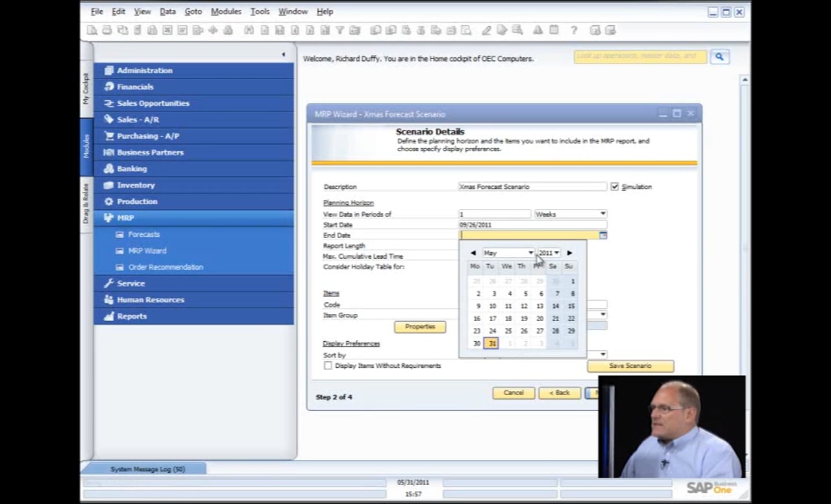Open Forecasts under MRP
Screen dimensions: 831x504
(143, 234)
